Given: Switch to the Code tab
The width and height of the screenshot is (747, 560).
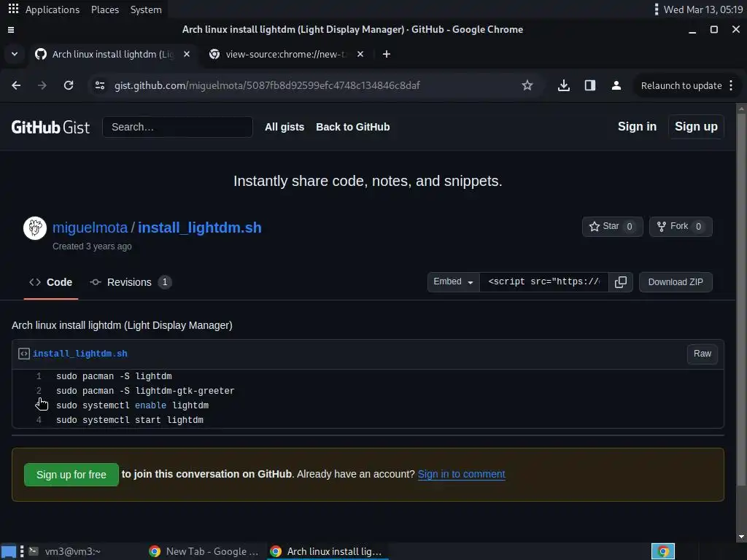Looking at the screenshot, I should click(x=51, y=282).
